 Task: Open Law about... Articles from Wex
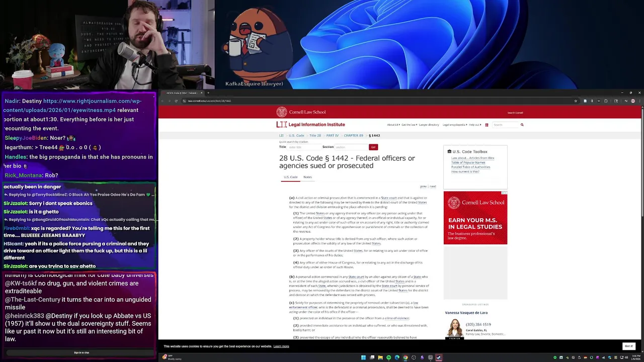(x=472, y=158)
